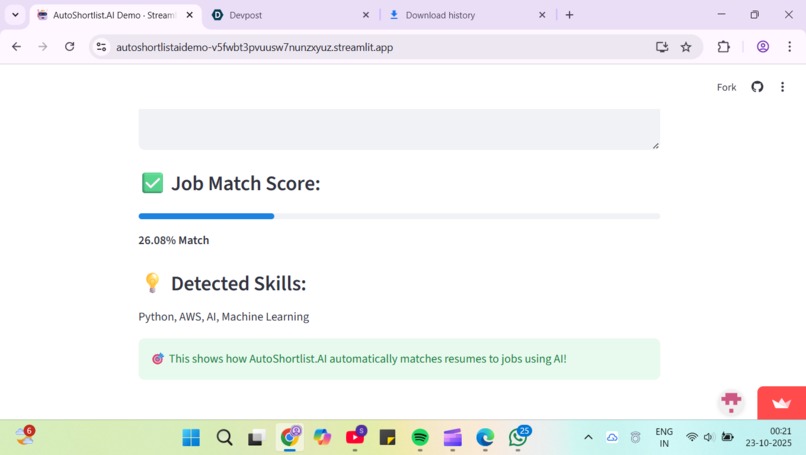The image size is (806, 455).
Task: Open the GitHub repository icon
Action: tap(757, 87)
